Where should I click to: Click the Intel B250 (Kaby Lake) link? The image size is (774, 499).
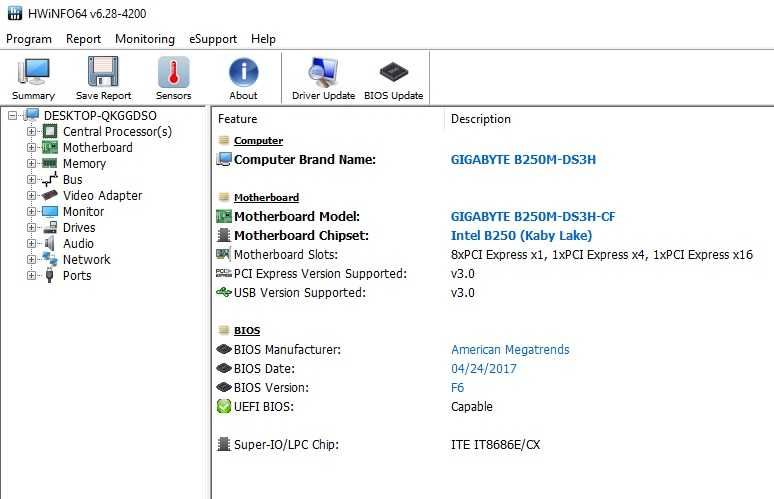tap(521, 235)
